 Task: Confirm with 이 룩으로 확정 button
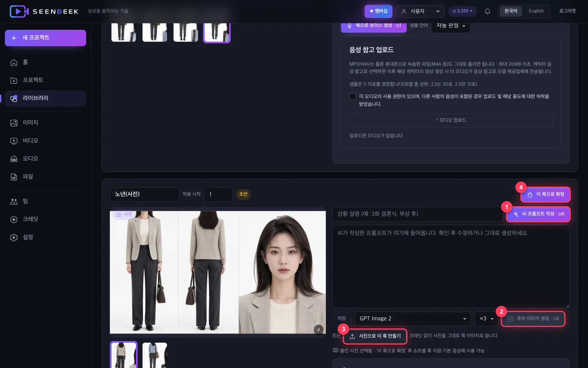(545, 195)
